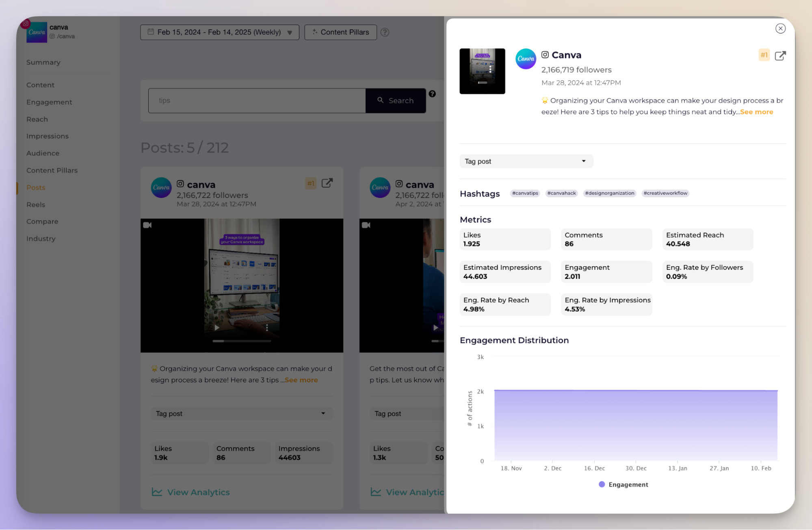The width and height of the screenshot is (812, 530).
Task: Open Content Pillars in sidebar
Action: 52,170
